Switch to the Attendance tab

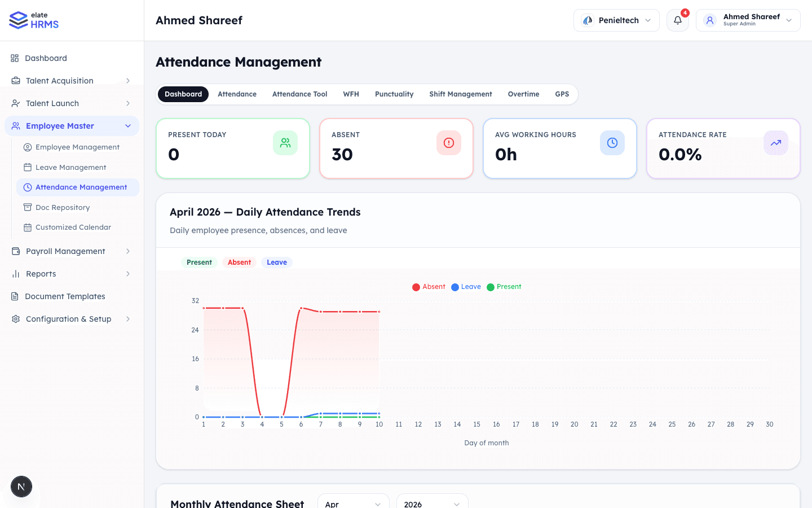[237, 94]
